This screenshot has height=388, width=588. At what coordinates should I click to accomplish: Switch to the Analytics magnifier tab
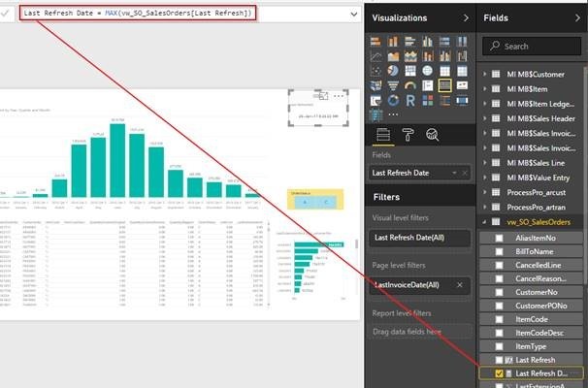(432, 134)
